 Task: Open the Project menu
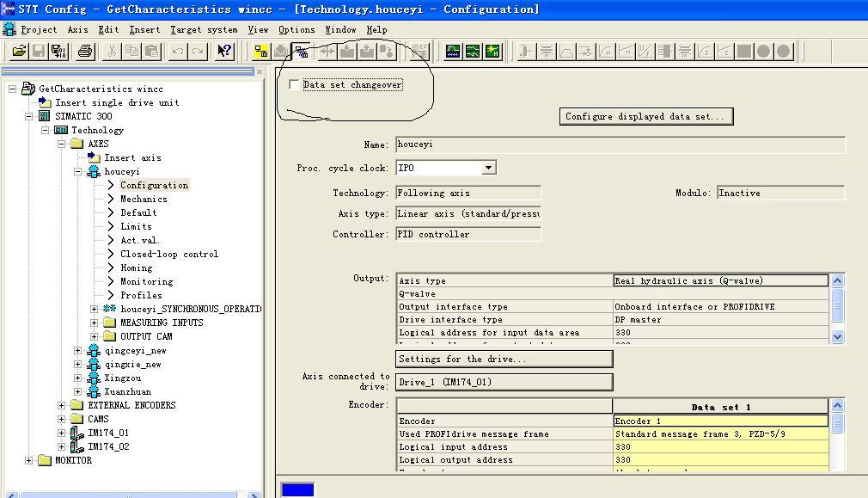[x=39, y=30]
